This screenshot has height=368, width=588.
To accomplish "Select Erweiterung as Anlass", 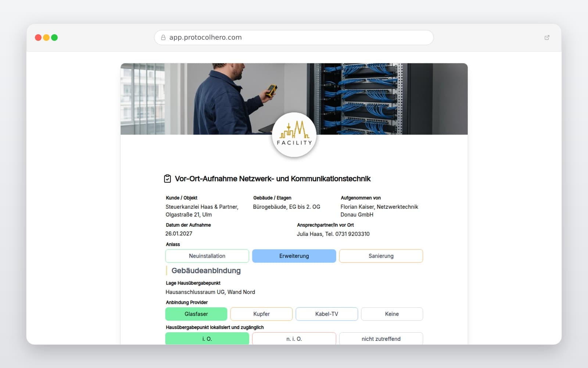I will point(294,256).
